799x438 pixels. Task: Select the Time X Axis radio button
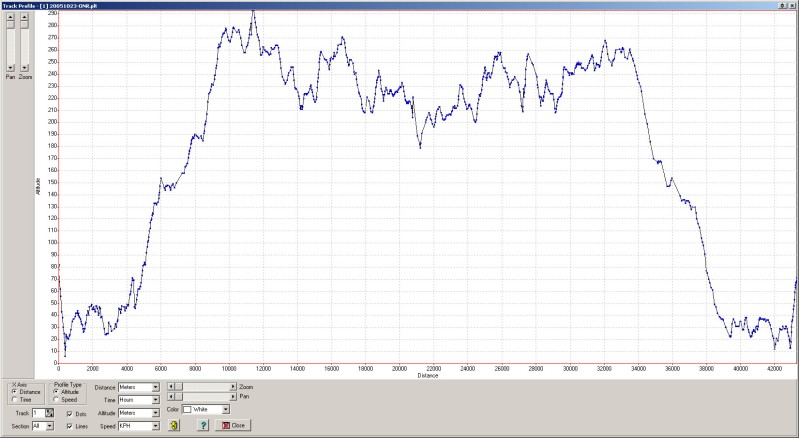pyautogui.click(x=14, y=399)
